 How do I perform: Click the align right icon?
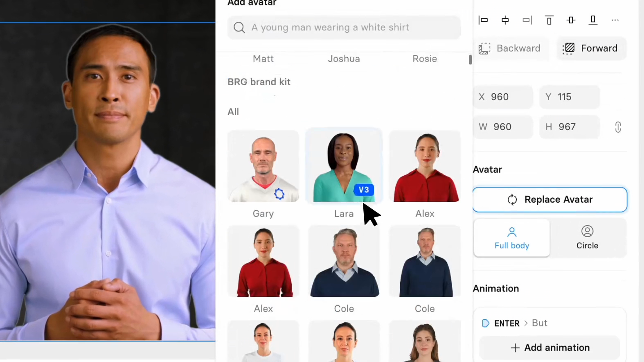coord(527,20)
